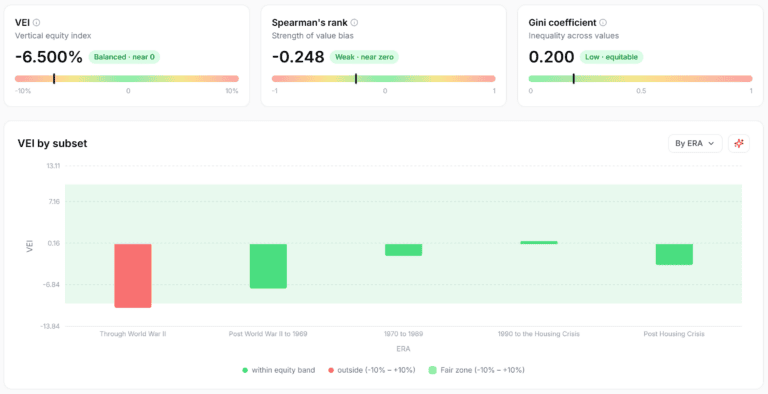
Task: Click the Spearman's rank gauge bar
Action: coord(384,78)
